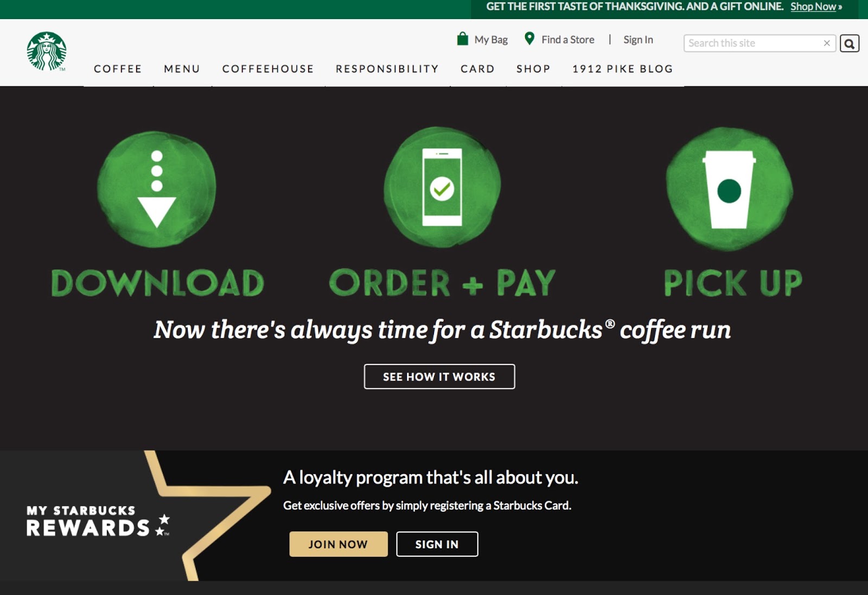The height and width of the screenshot is (595, 868).
Task: Click the gold Join Now button
Action: point(339,544)
